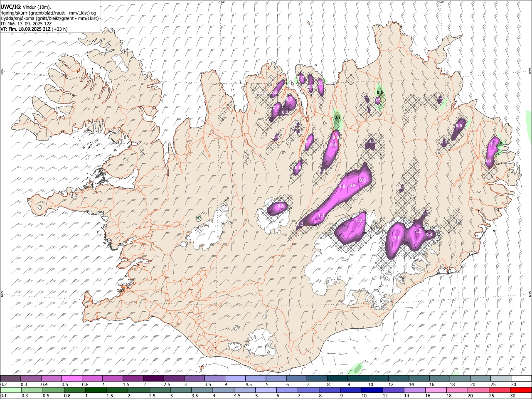Pick the lilac 14–16 rain legend swatch
Viewport: 532px width, 399px height.
tap(415, 390)
